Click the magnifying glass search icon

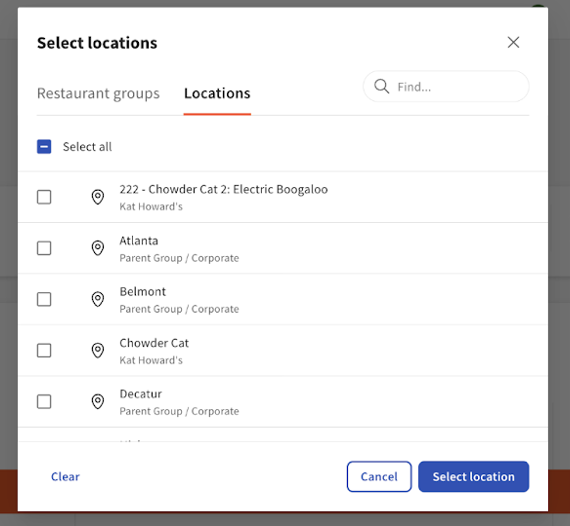click(x=382, y=87)
